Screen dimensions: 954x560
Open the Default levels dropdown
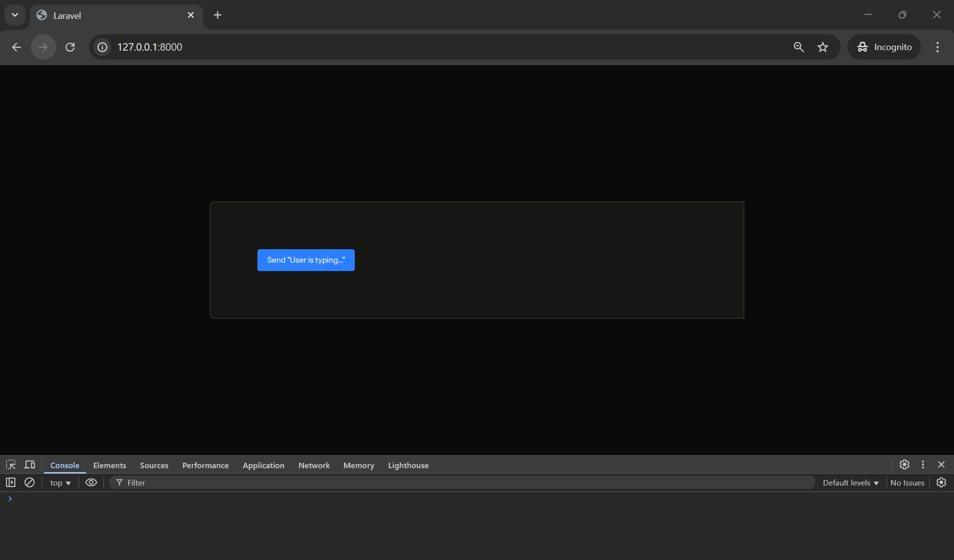pos(850,483)
